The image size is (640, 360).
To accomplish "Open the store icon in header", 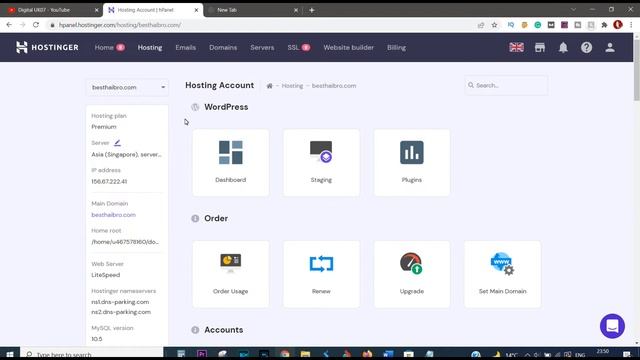I will tap(540, 47).
